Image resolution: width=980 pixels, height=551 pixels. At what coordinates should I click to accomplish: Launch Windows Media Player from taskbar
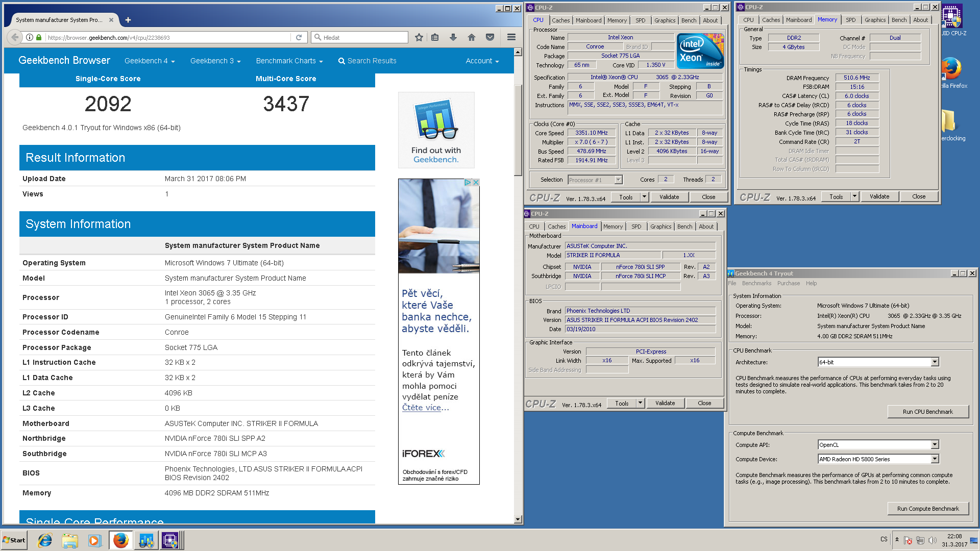(x=94, y=540)
